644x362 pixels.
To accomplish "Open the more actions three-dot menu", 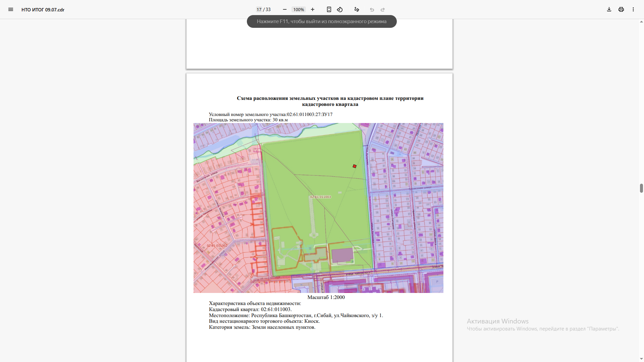I will [x=633, y=9].
